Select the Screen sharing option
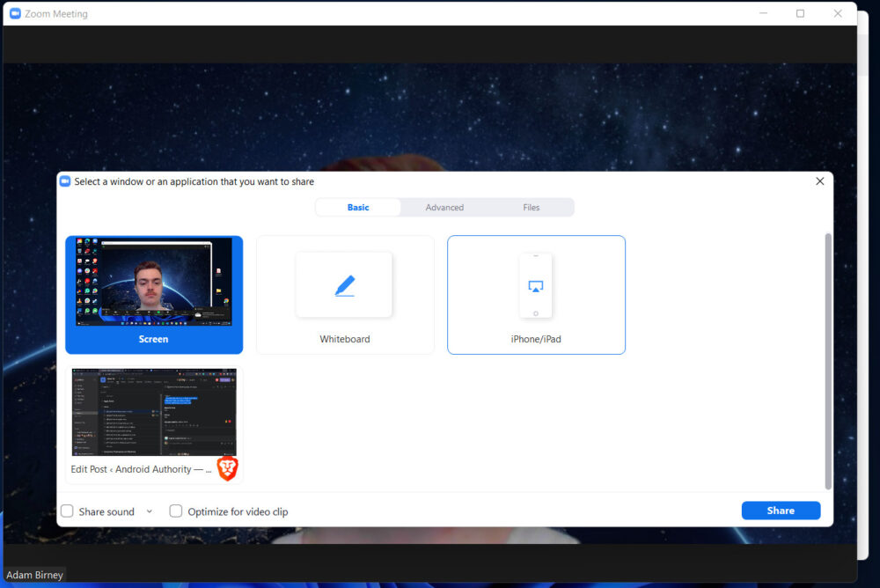The width and height of the screenshot is (880, 588). coord(154,295)
